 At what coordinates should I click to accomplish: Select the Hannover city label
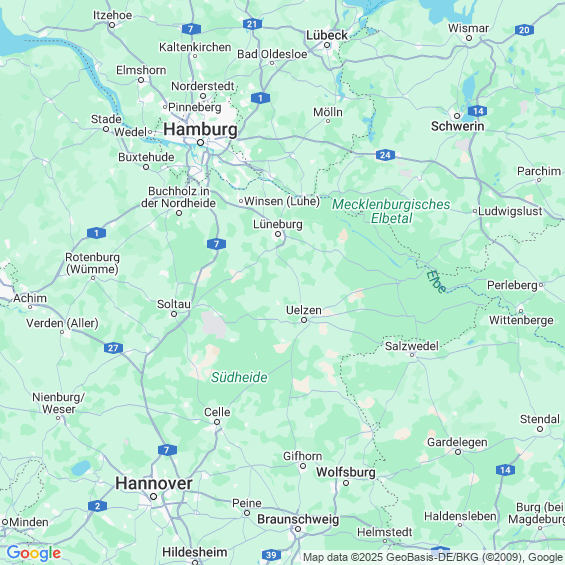click(x=154, y=483)
